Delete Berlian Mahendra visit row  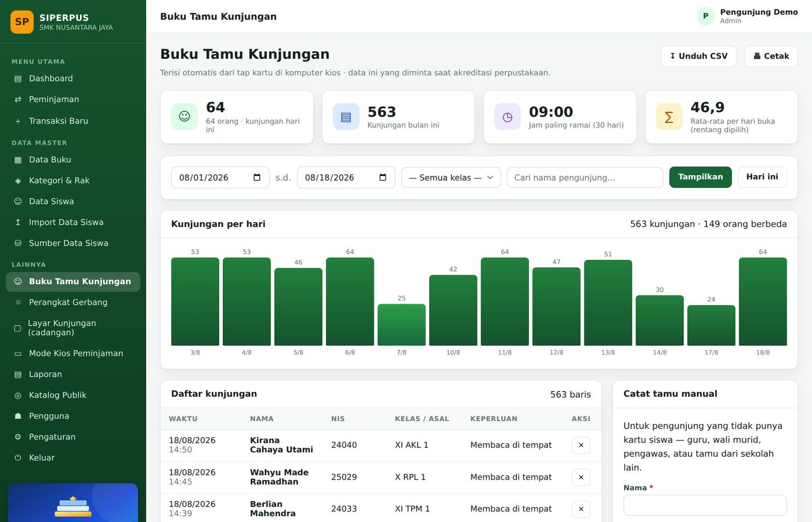coord(581,509)
